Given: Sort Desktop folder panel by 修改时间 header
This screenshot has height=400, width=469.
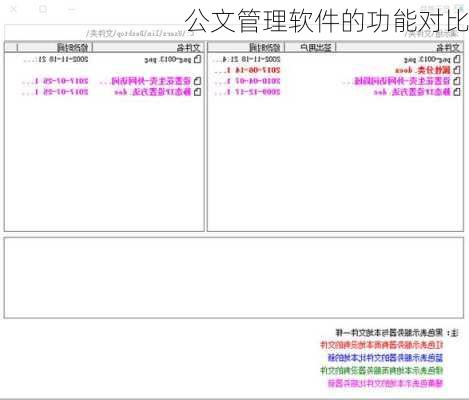Looking at the screenshot, I should click(x=55, y=48).
